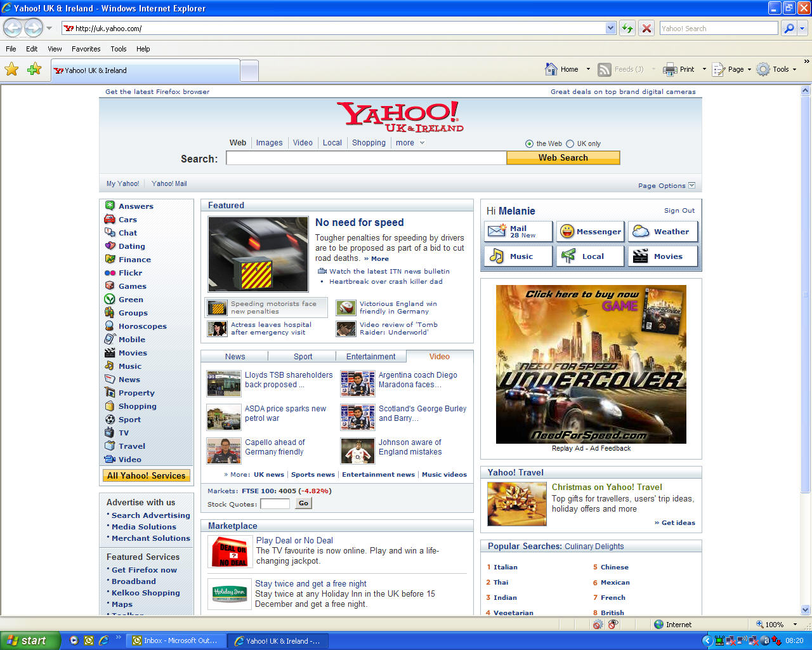The image size is (812, 650).
Task: Click the speeding car featured photo
Action: click(x=258, y=254)
